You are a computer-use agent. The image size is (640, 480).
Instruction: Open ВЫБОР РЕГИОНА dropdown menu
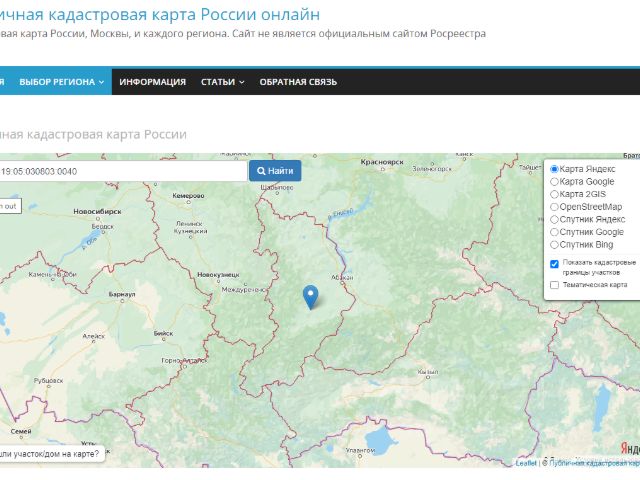click(62, 82)
